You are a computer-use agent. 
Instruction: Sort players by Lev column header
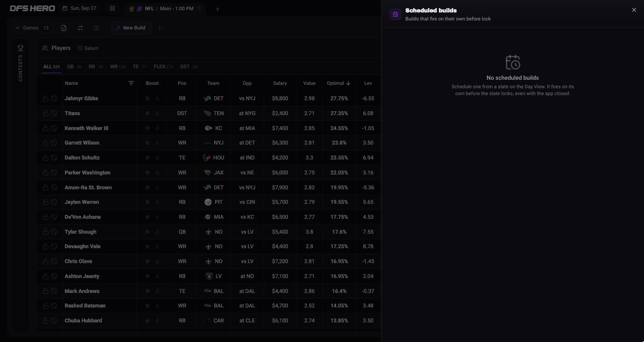368,83
